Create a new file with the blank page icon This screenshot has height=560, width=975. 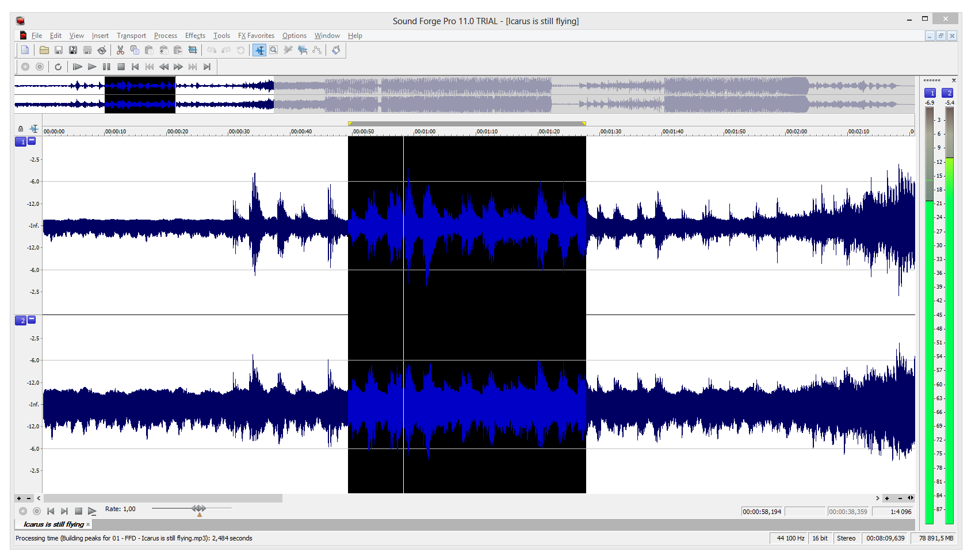(x=25, y=51)
